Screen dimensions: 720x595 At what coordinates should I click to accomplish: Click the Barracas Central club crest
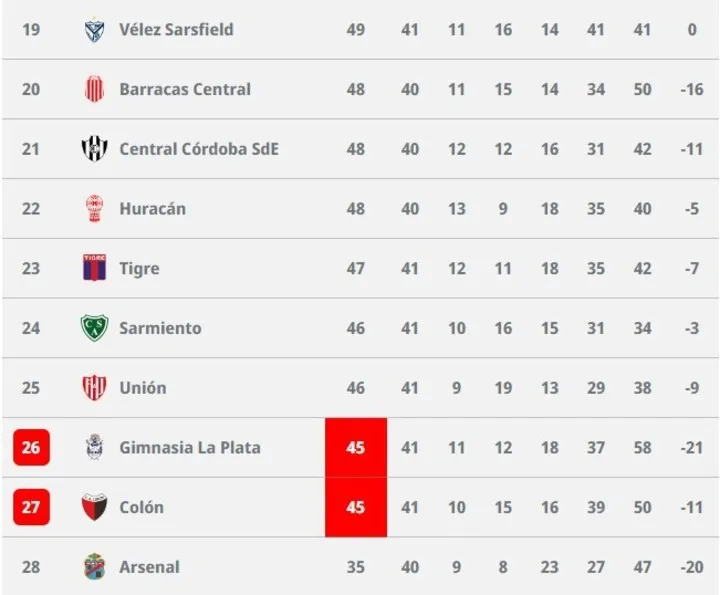click(95, 89)
